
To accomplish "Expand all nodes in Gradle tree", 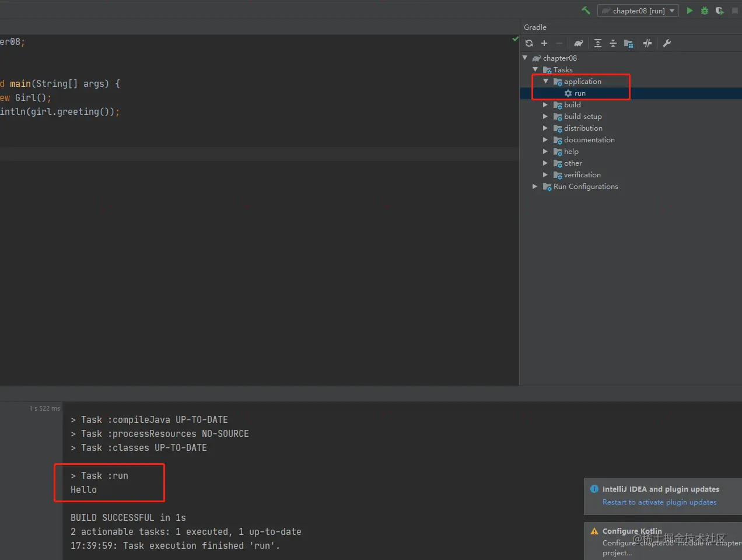I will click(598, 43).
